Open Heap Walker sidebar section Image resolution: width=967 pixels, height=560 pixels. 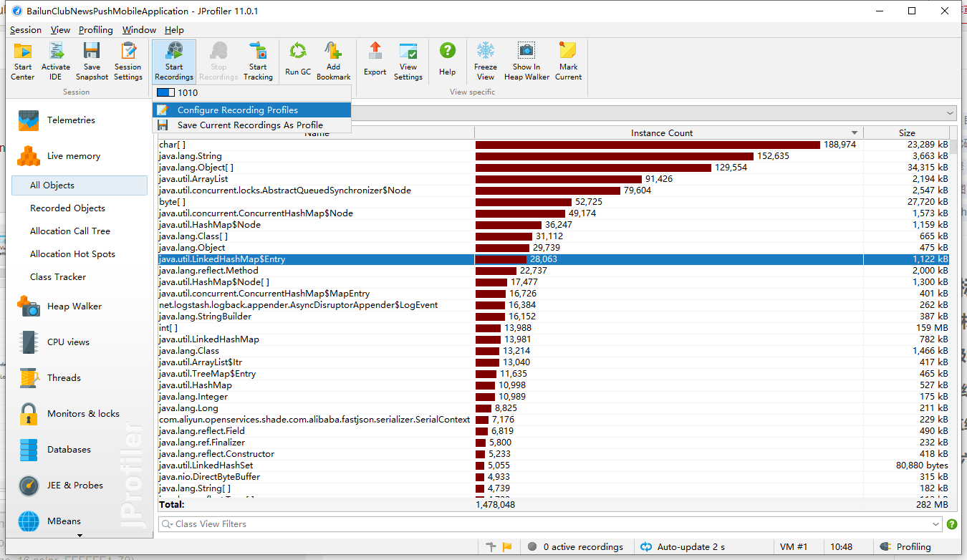(80, 306)
